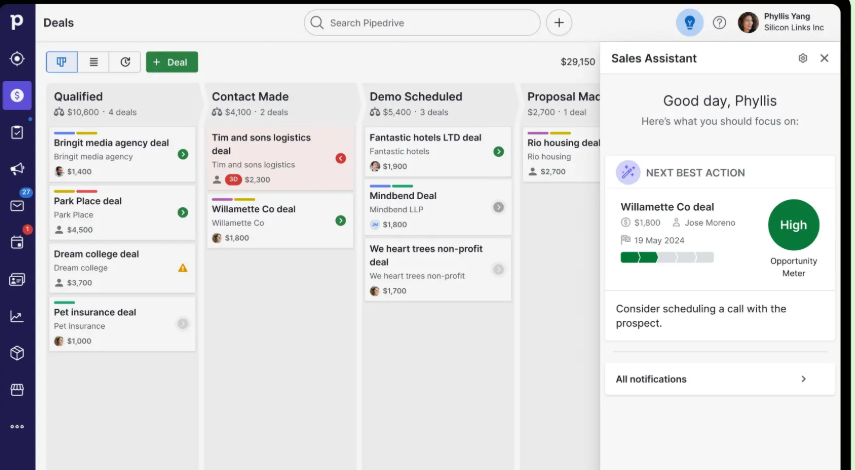Open the Products box icon in sidebar
Screen dimensions: 855x470
[17, 353]
